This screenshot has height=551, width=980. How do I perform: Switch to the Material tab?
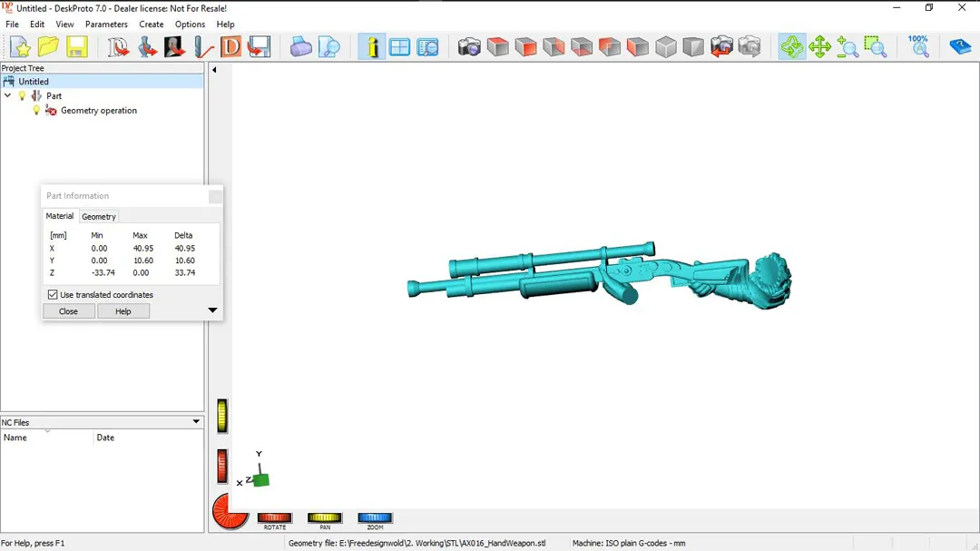(60, 216)
